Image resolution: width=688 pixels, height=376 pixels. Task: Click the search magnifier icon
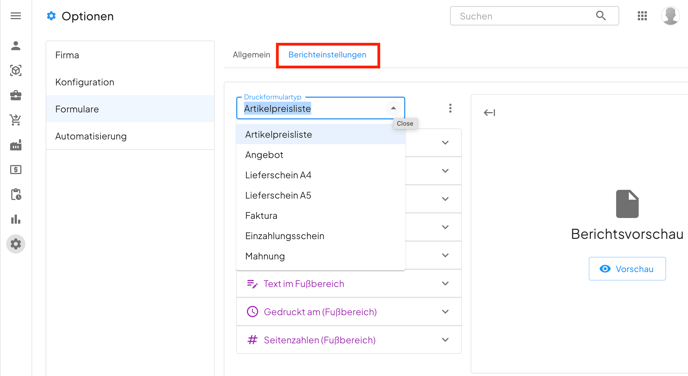pos(601,16)
